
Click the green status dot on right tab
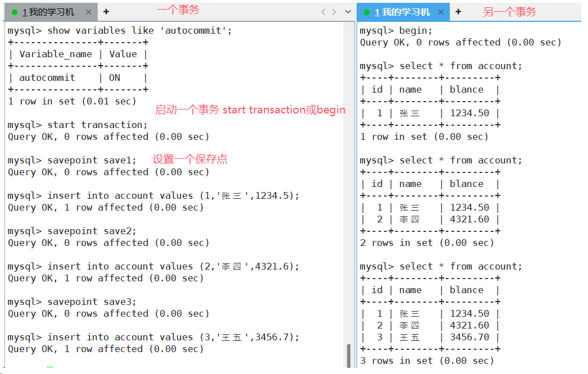click(x=367, y=12)
